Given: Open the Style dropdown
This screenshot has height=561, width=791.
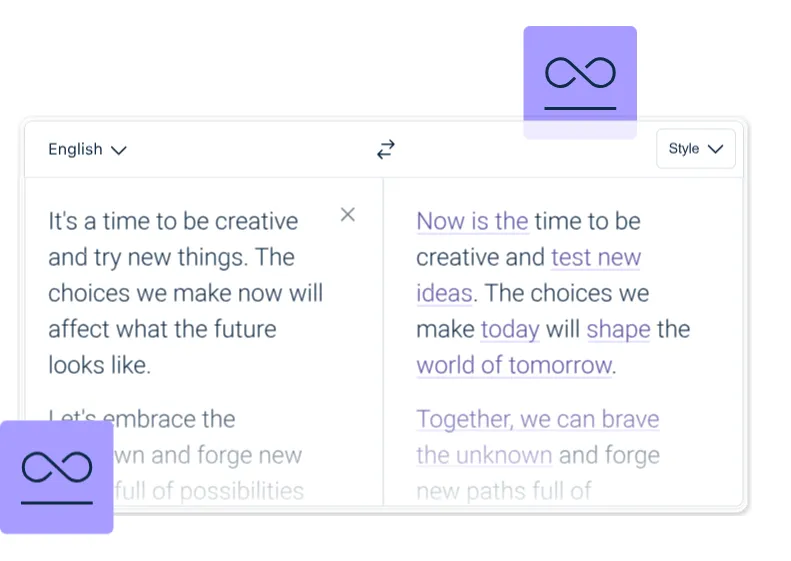Looking at the screenshot, I should [x=696, y=149].
